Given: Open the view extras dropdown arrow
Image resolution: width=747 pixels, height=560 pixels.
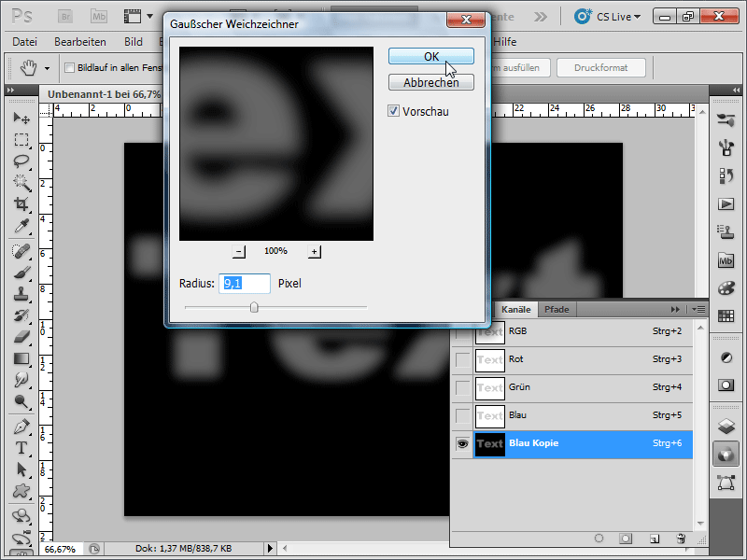Looking at the screenshot, I should pos(150,16).
